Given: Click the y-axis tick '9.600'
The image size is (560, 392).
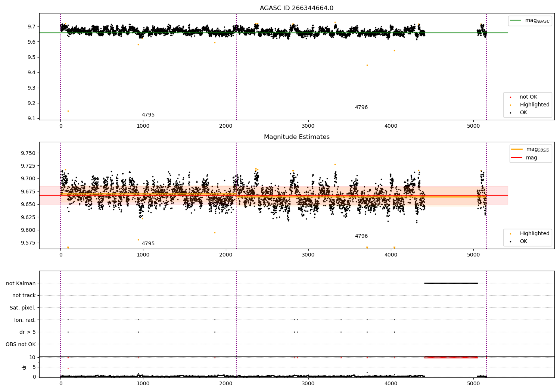Looking at the screenshot, I should (x=28, y=230).
